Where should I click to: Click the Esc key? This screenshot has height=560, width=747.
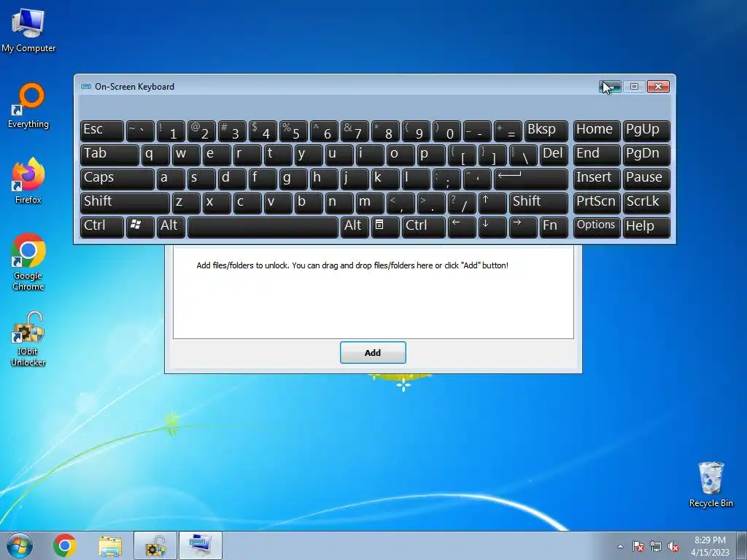click(102, 131)
